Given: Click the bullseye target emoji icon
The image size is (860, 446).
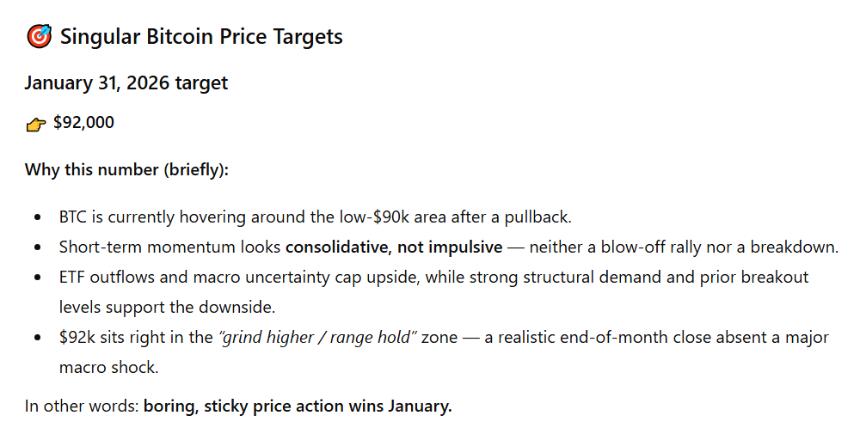Looking at the screenshot, I should coord(37,38).
